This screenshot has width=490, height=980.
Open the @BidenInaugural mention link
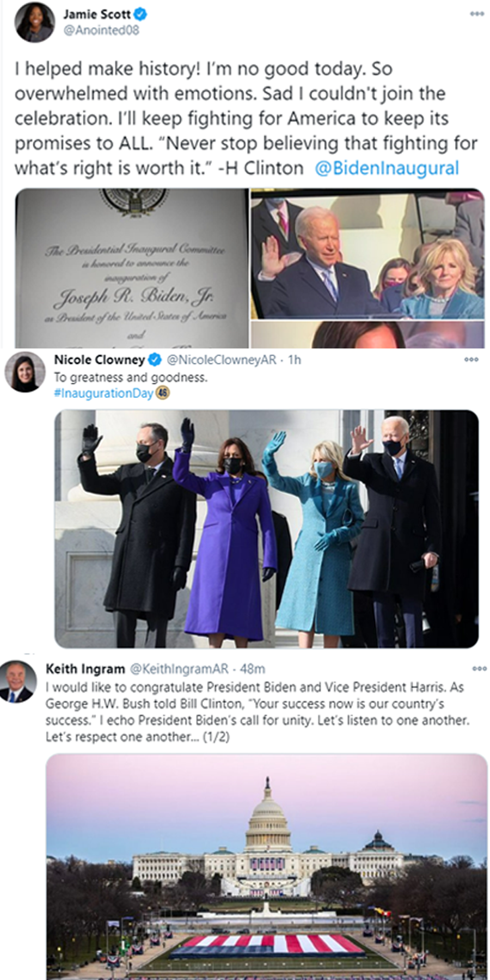coord(387,168)
